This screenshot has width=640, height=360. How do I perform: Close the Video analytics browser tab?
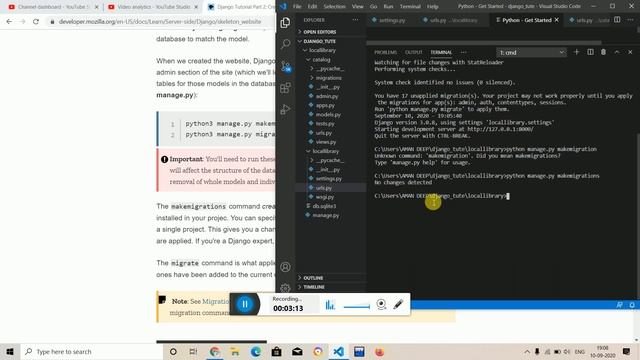(x=196, y=7)
